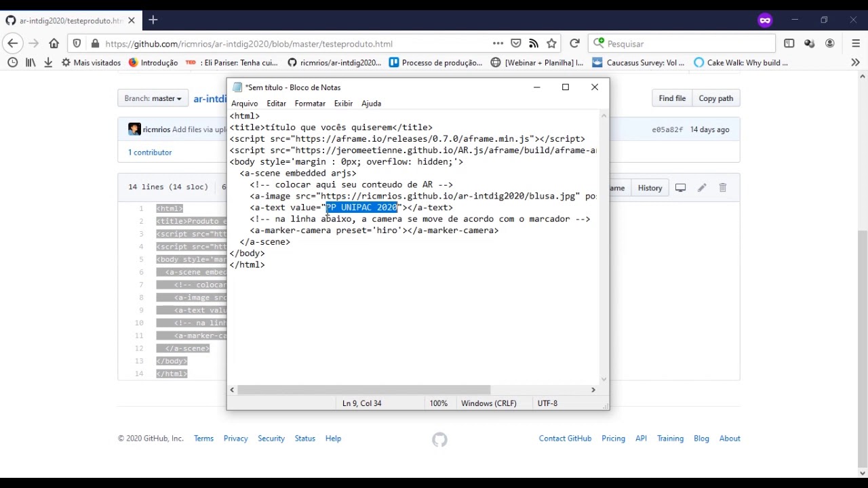The width and height of the screenshot is (868, 488).
Task: Open Training footer link
Action: click(670, 439)
